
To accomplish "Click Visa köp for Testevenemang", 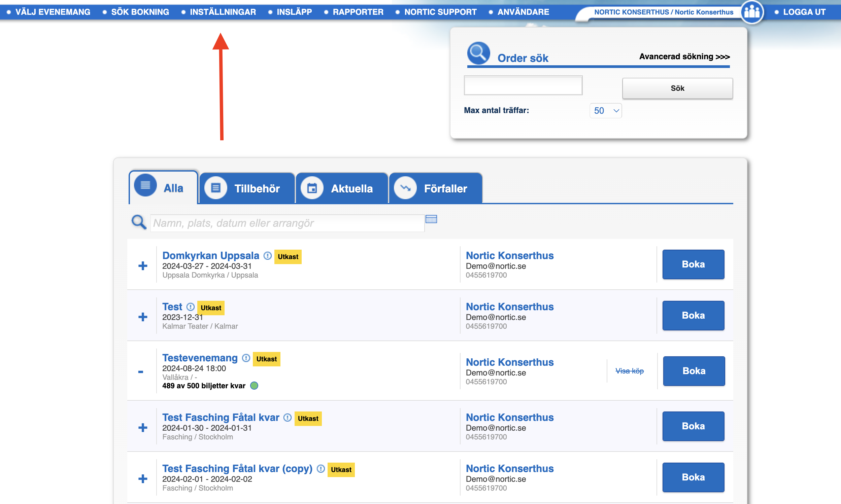I will [x=629, y=371].
